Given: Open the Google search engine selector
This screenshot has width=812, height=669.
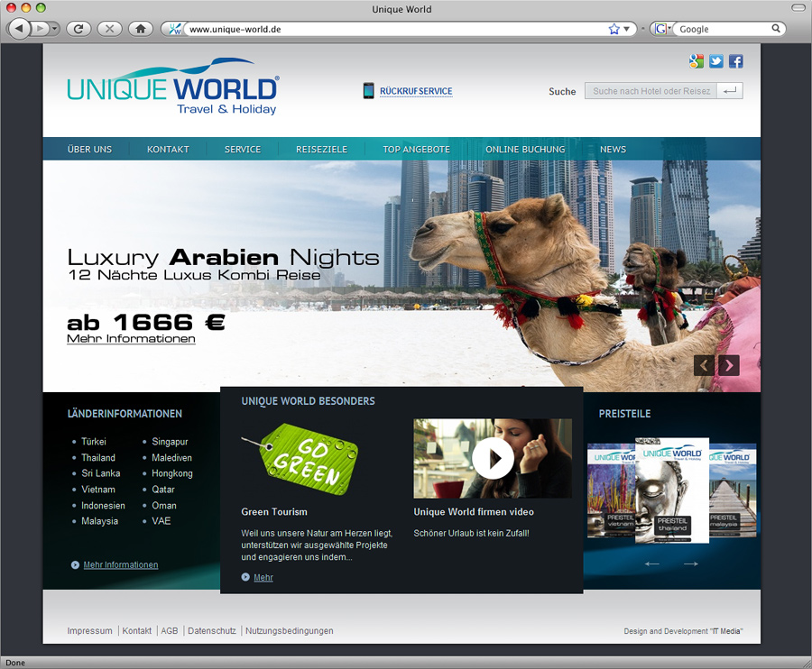Looking at the screenshot, I should tap(662, 29).
